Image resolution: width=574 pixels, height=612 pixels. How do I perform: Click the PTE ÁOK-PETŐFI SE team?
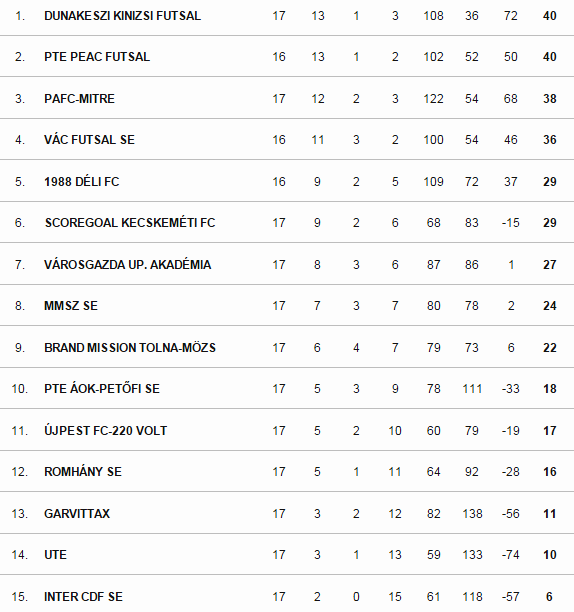(102, 389)
